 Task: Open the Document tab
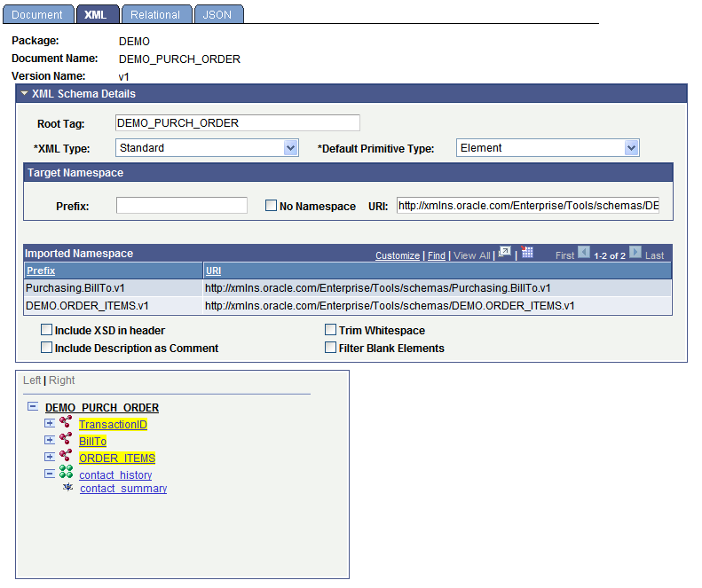(x=37, y=15)
